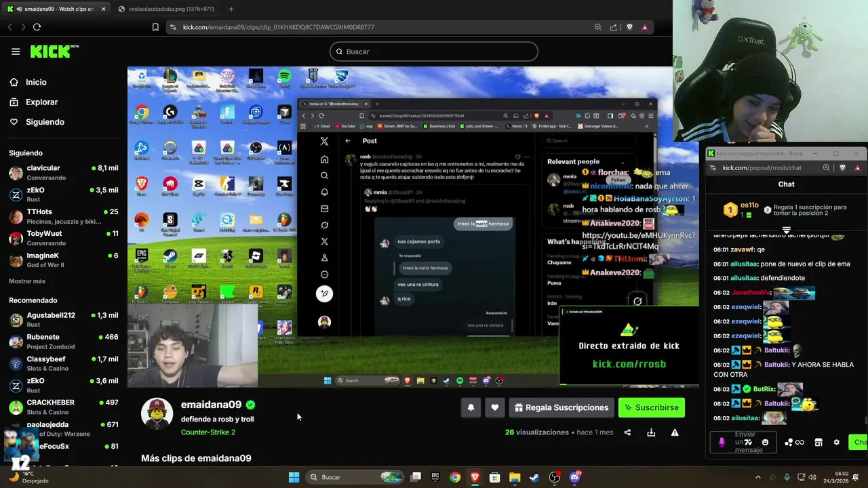Viewport: 868px width, 488px height.
Task: Open the zoom icon in the chat popout window
Action: tap(826, 167)
